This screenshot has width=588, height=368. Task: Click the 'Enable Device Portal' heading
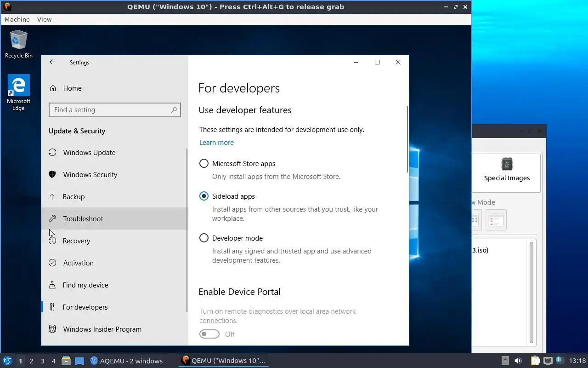pyautogui.click(x=240, y=292)
